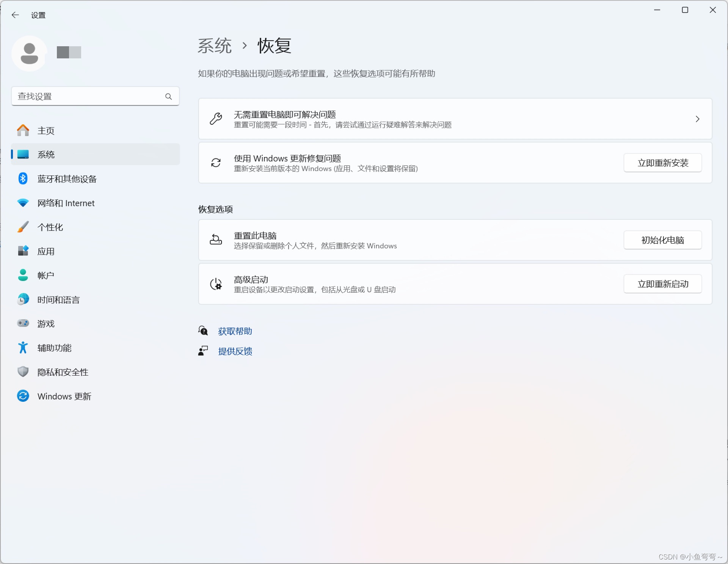
Task: Click the 帐户 person icon
Action: (23, 275)
